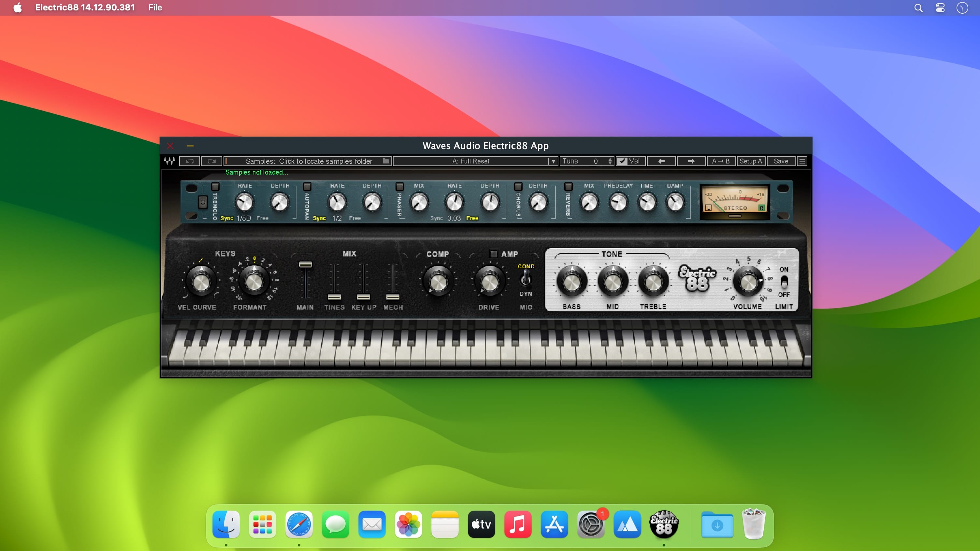980x551 pixels.
Task: Open the File menu
Action: pos(155,7)
